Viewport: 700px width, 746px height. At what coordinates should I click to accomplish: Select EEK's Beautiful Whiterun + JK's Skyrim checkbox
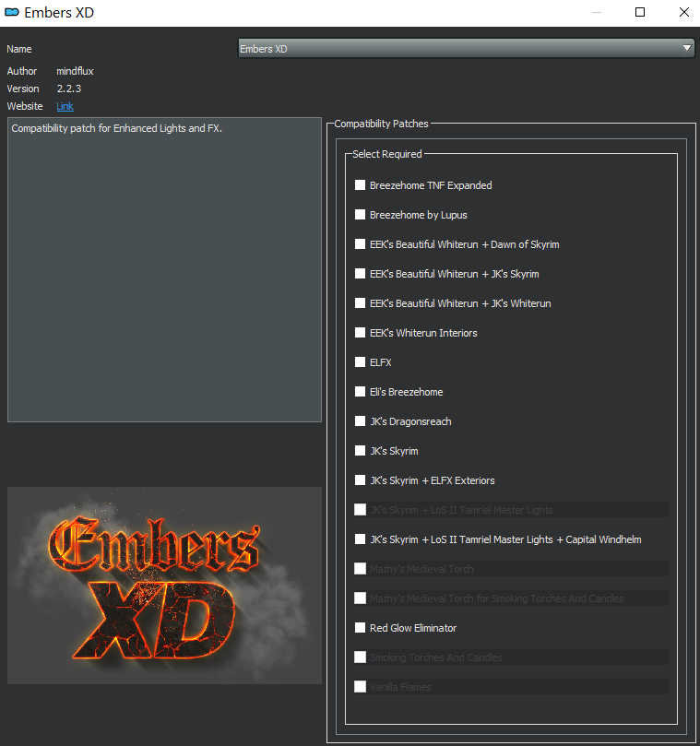[x=361, y=274]
